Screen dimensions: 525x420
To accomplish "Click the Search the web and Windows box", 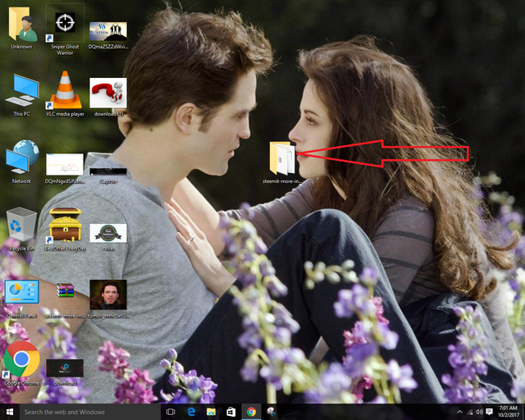I will click(x=90, y=412).
